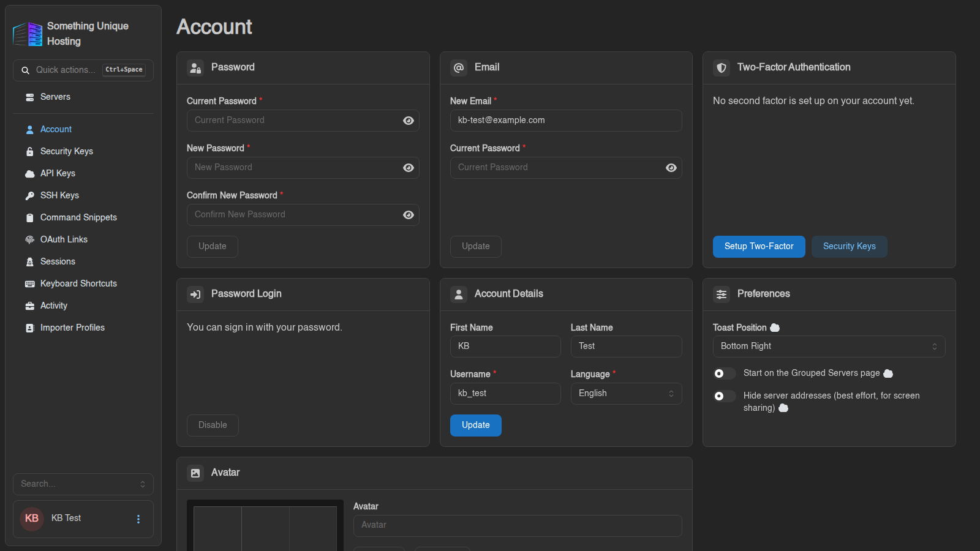Image resolution: width=980 pixels, height=551 pixels.
Task: Click the Password card header icon
Action: coord(195,68)
